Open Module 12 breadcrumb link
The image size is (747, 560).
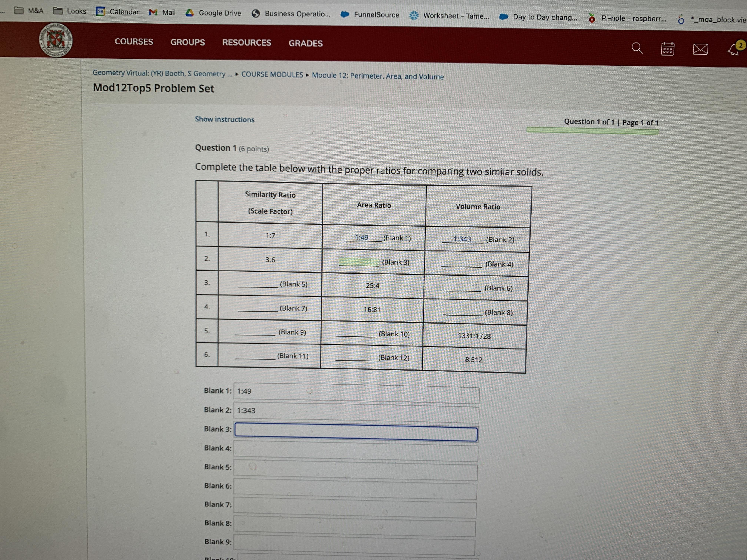coord(378,76)
